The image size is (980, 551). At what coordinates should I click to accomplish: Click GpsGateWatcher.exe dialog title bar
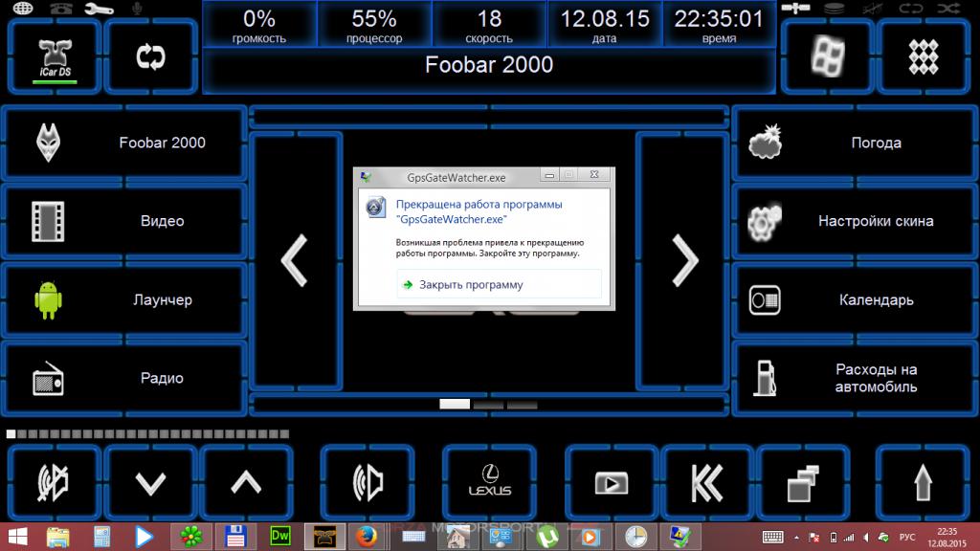pos(457,177)
